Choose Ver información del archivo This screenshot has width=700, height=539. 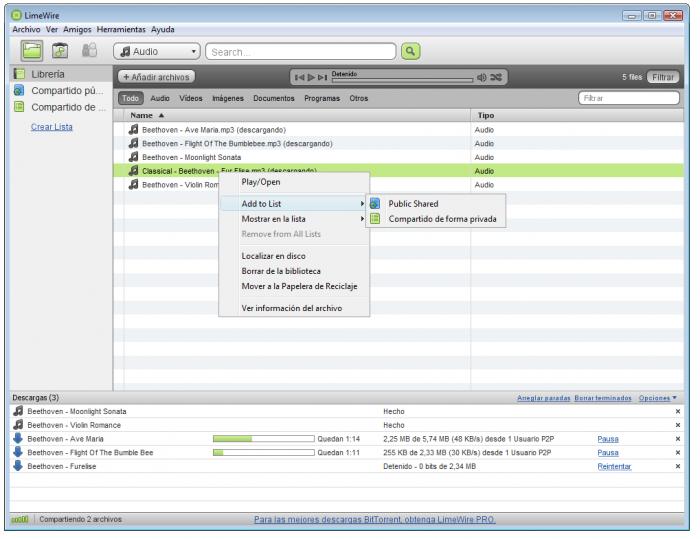click(x=292, y=308)
